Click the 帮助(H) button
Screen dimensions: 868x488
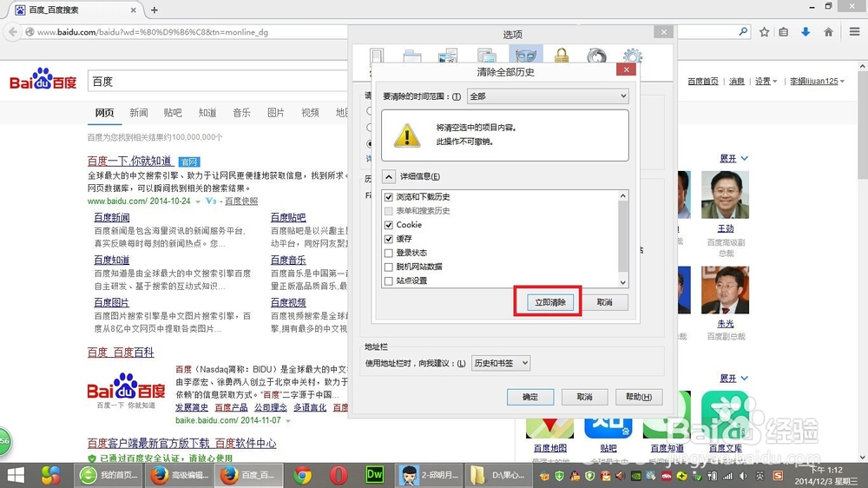639,397
